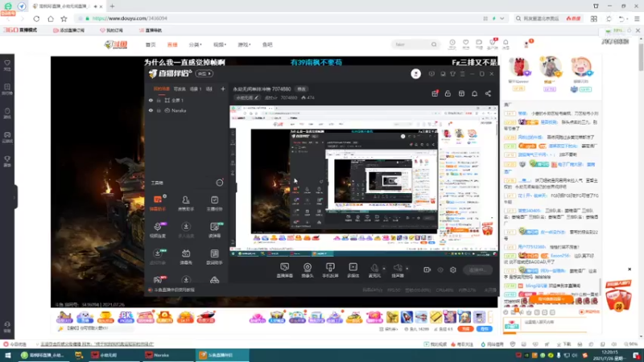The height and width of the screenshot is (362, 644).
Task: Click 我的订阅 in browser bookmarks bar
Action: (111, 31)
